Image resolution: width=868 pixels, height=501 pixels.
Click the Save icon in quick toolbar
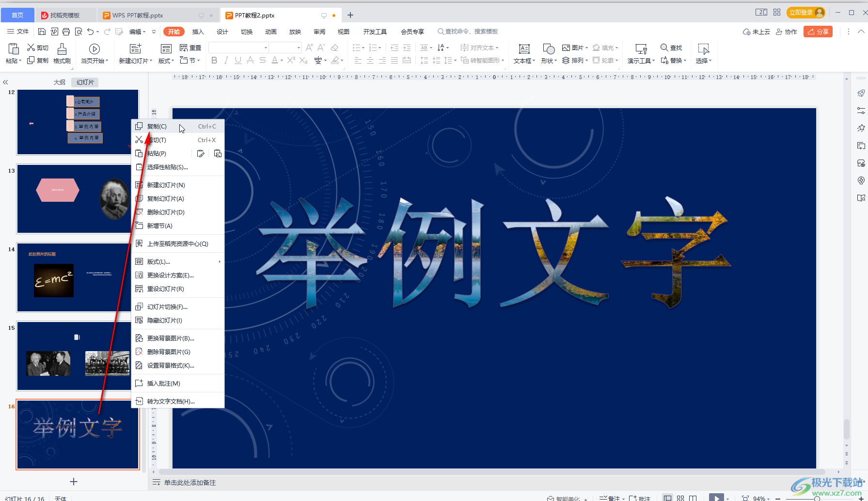42,32
